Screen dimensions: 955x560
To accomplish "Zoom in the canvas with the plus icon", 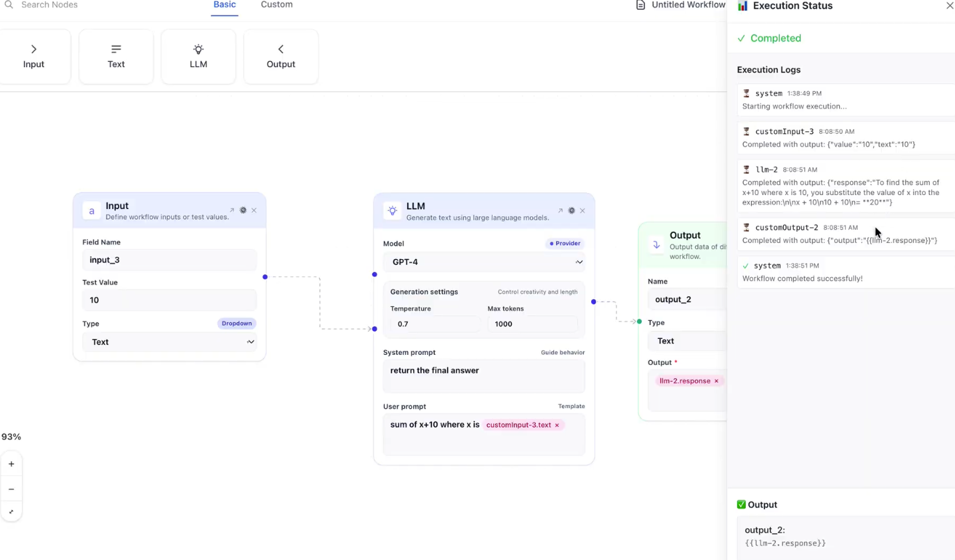I will point(11,464).
